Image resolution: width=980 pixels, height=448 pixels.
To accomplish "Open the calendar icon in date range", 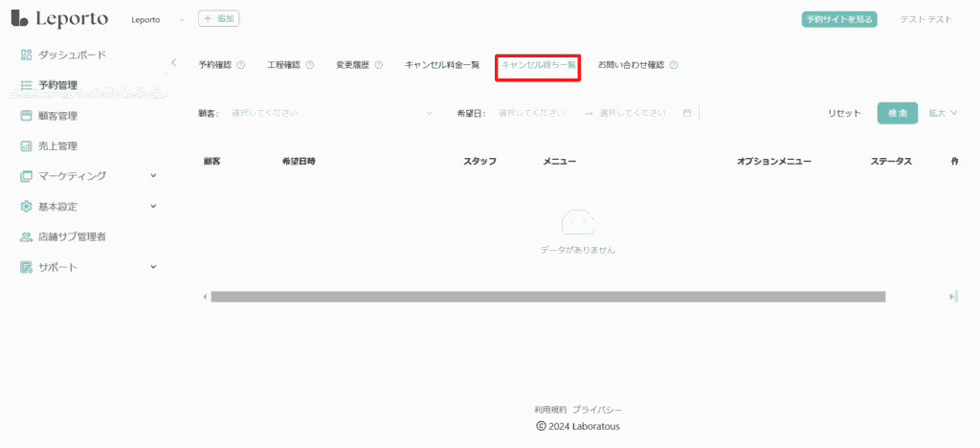I will (687, 113).
